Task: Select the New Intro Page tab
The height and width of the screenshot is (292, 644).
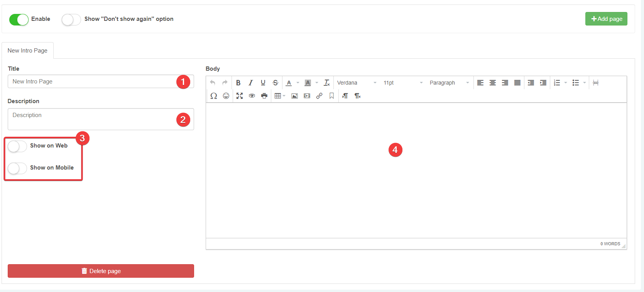Action: pos(27,51)
